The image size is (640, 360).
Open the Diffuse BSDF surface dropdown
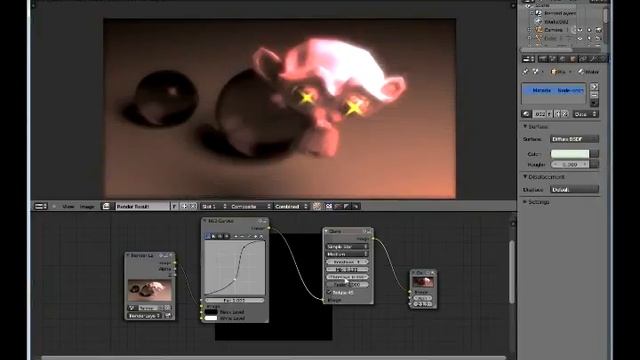(x=574, y=139)
